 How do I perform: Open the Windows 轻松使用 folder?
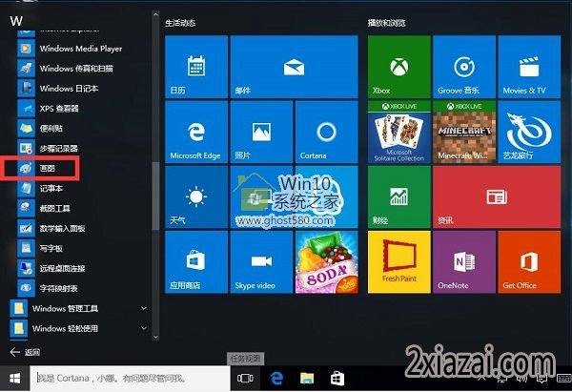tap(79, 328)
